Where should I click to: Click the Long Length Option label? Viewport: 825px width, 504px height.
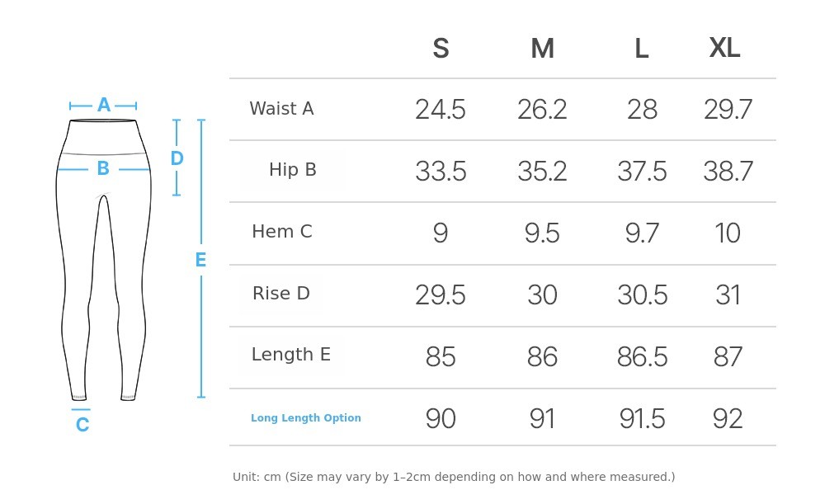[x=305, y=418]
